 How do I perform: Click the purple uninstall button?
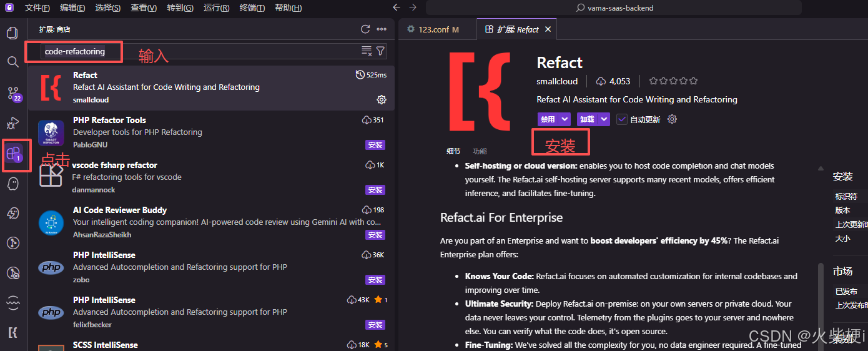587,119
